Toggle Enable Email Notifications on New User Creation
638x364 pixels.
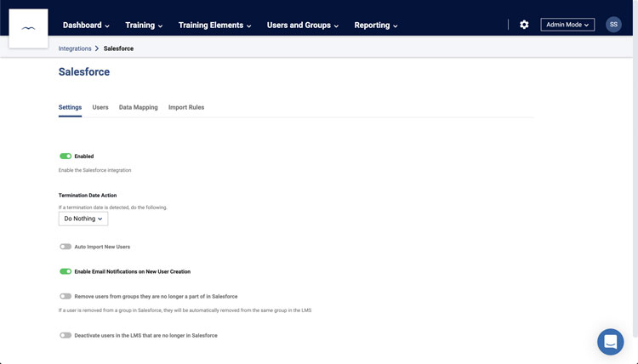66,271
